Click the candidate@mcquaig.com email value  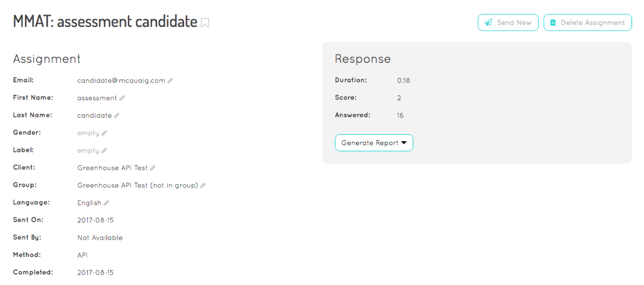pyautogui.click(x=121, y=81)
